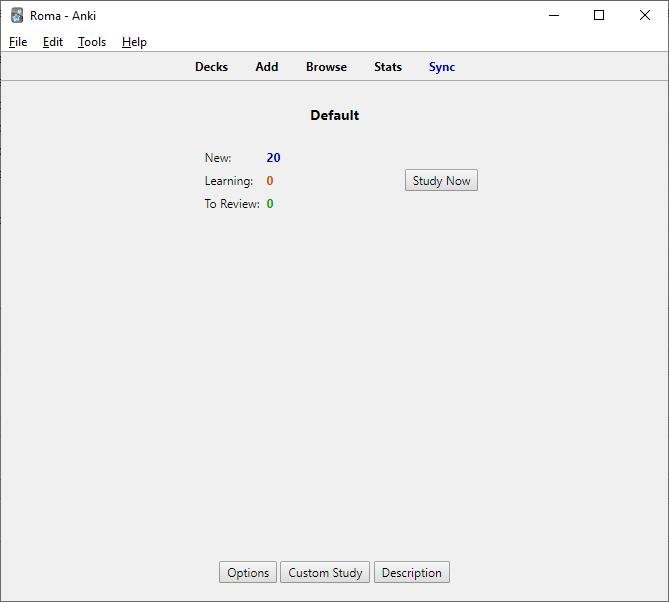Open the Help menu
The height and width of the screenshot is (602, 669).
[x=134, y=42]
